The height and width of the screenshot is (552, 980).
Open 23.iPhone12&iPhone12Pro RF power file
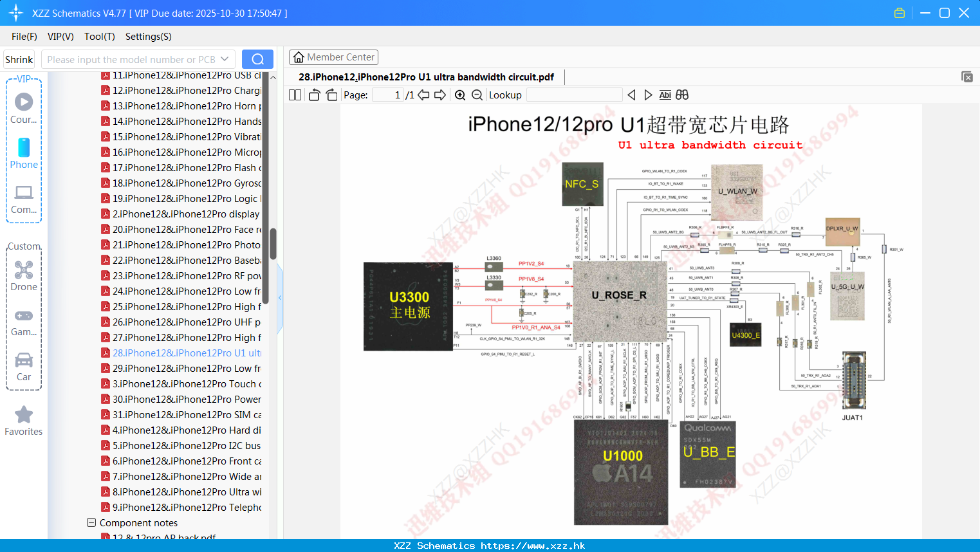click(181, 276)
